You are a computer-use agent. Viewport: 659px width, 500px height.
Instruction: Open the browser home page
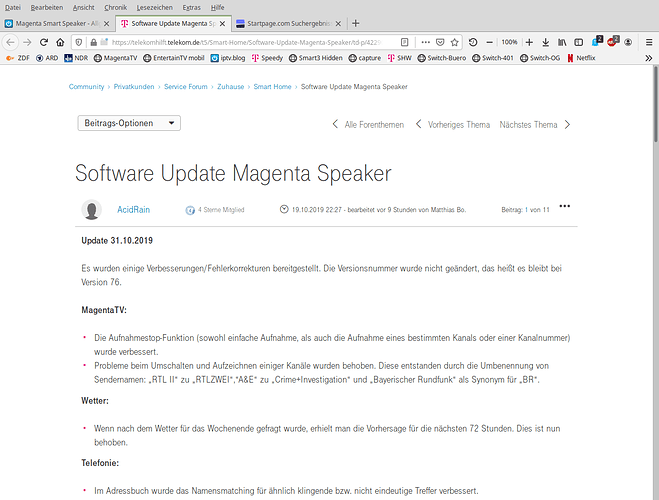(x=60, y=42)
